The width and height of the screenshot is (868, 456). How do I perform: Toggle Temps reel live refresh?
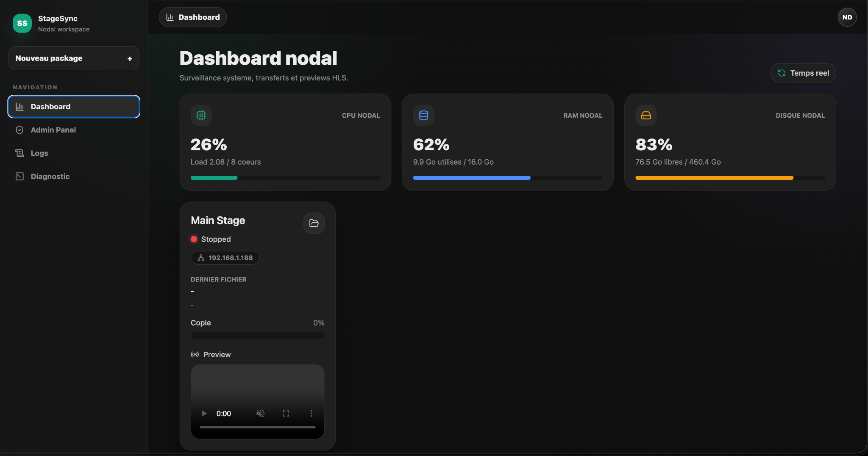(x=803, y=73)
